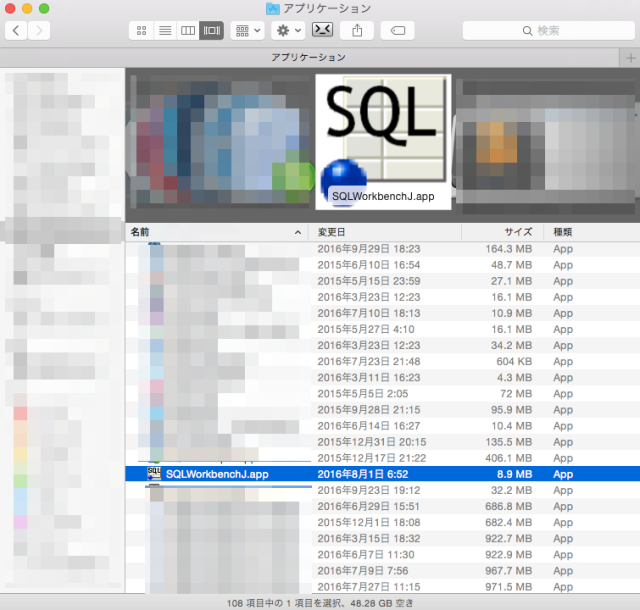The width and height of the screenshot is (640, 610).
Task: Click the 検索 search field
Action: 549,31
